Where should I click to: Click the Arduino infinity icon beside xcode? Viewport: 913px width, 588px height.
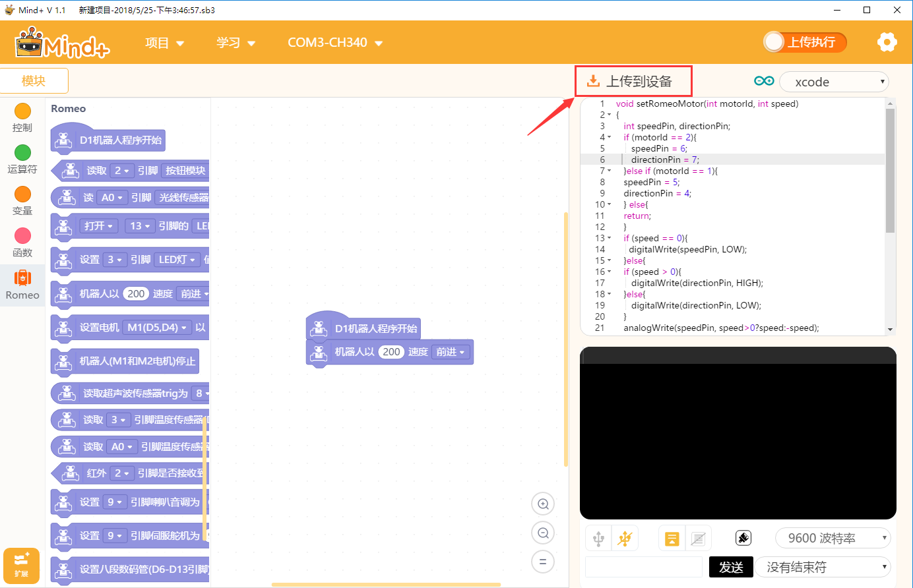coord(764,81)
